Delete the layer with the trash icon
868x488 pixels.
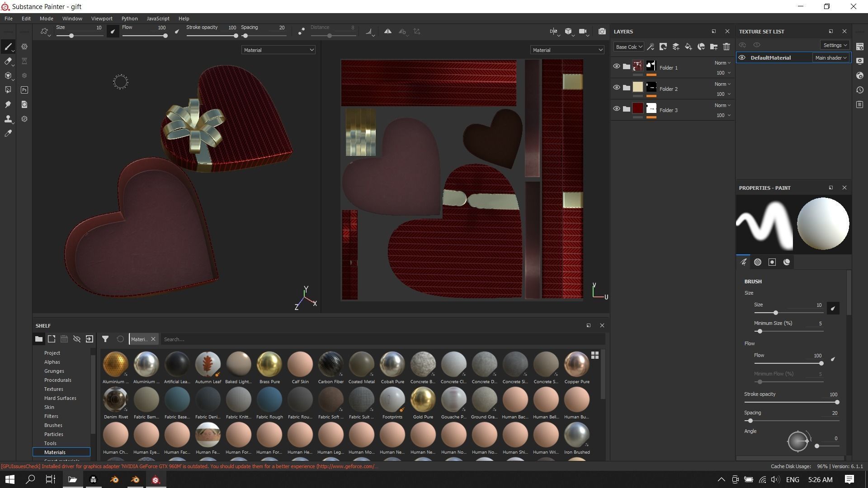click(x=726, y=47)
